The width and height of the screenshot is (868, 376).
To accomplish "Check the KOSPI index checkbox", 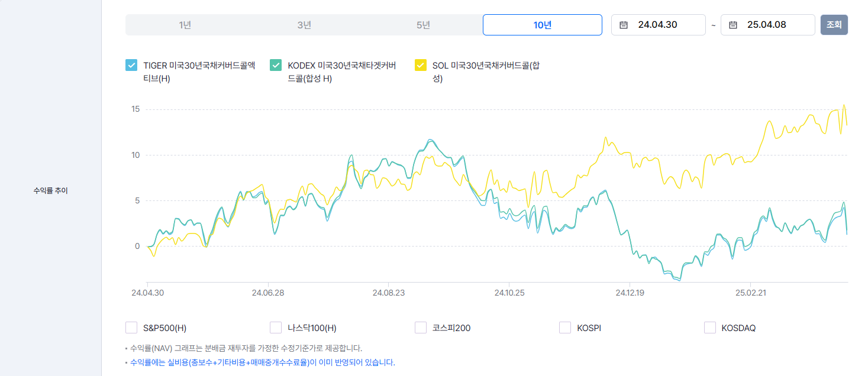I will pyautogui.click(x=564, y=327).
